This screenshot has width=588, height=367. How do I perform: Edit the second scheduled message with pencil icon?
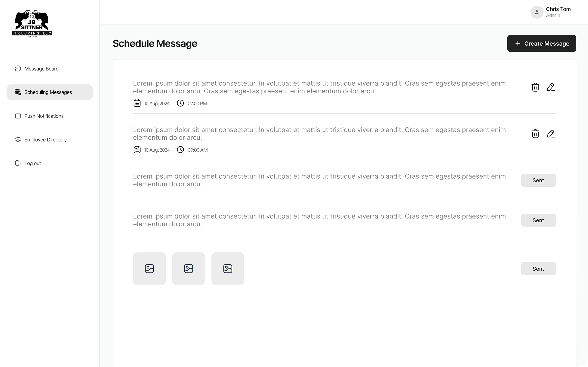pos(551,134)
